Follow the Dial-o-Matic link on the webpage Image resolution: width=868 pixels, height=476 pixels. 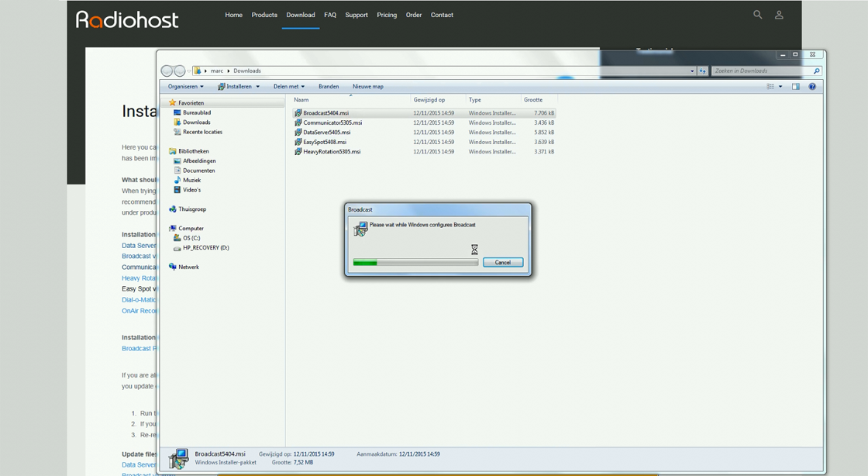pyautogui.click(x=139, y=300)
